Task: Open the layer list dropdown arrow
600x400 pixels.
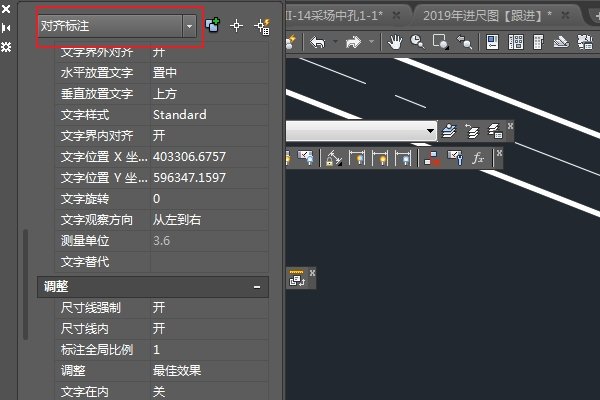Action: point(431,131)
